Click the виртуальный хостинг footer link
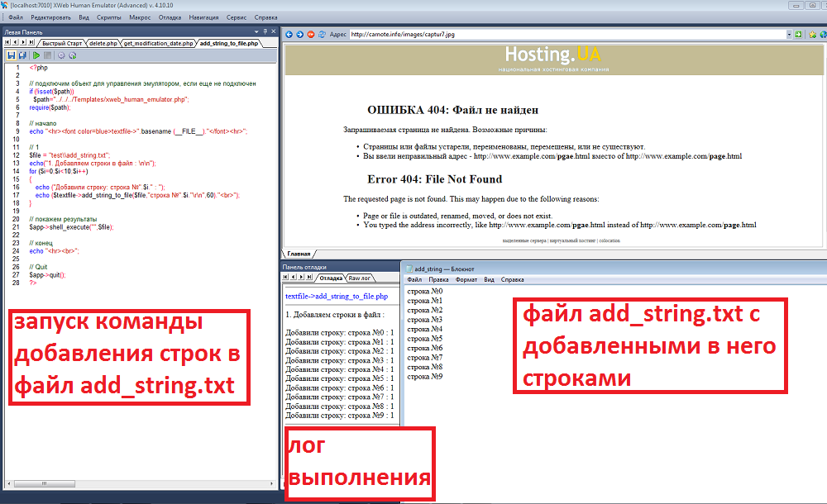 coord(573,240)
